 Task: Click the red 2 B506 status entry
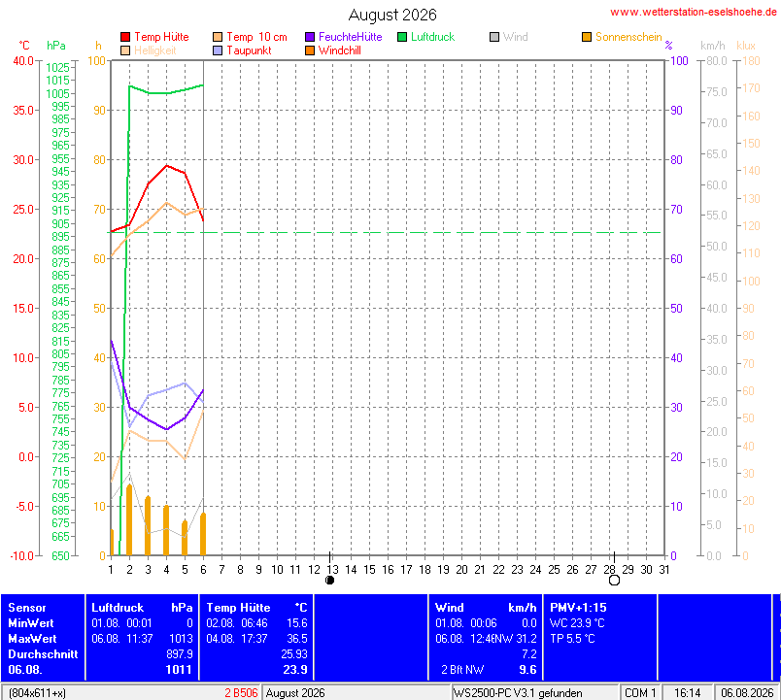pyautogui.click(x=241, y=692)
